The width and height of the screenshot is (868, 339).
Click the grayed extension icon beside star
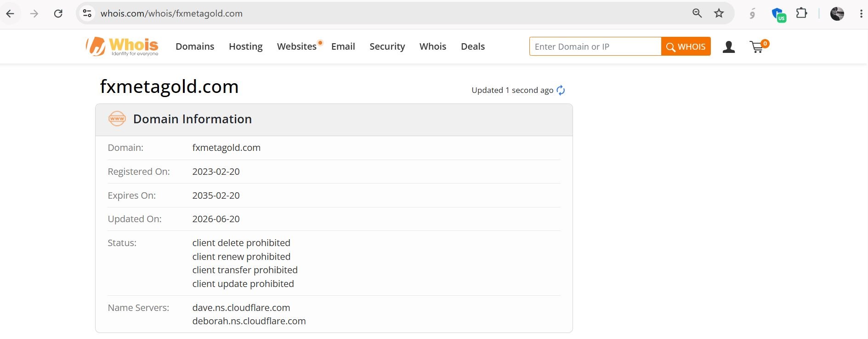click(752, 14)
